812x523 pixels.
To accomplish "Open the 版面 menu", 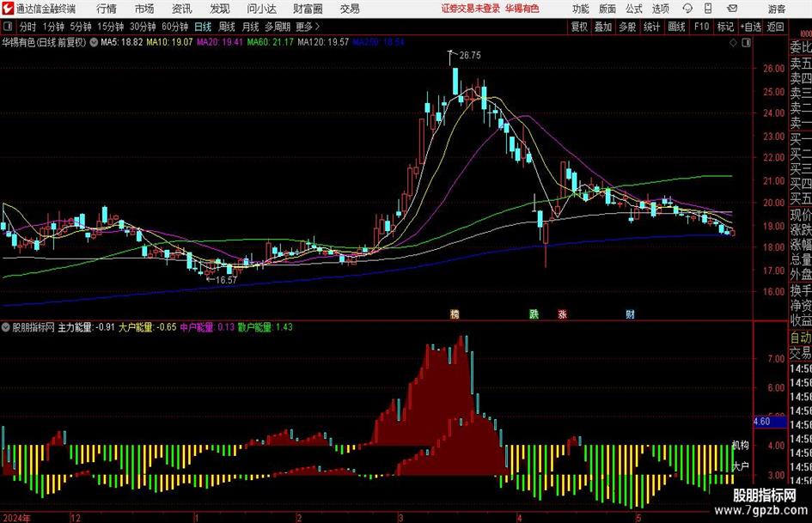I will coord(607,9).
